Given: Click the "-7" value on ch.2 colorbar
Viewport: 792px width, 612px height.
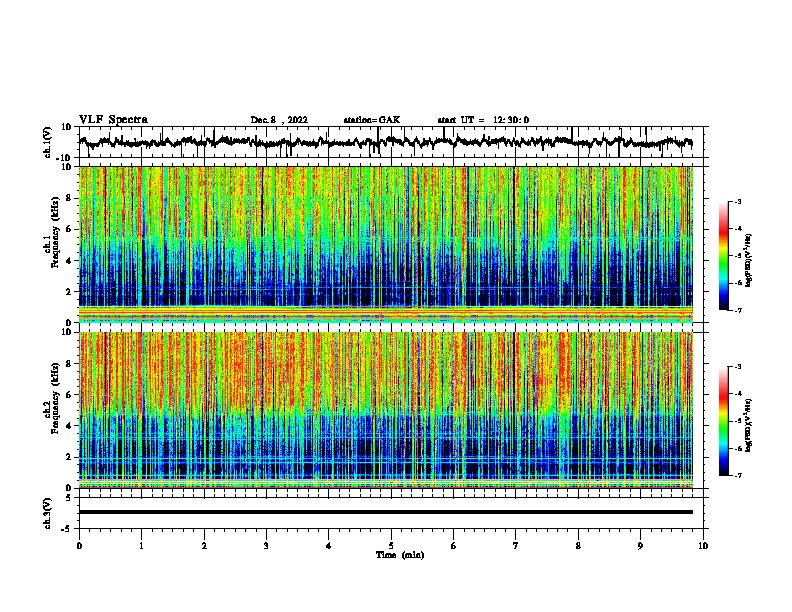Looking at the screenshot, I should [x=736, y=475].
